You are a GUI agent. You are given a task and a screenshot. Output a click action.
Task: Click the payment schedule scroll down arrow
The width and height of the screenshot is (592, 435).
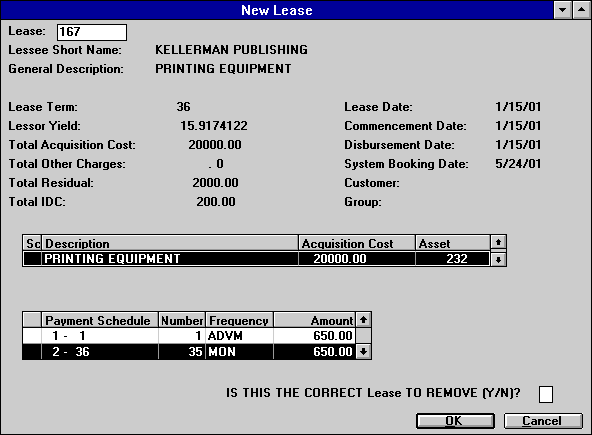coord(363,352)
